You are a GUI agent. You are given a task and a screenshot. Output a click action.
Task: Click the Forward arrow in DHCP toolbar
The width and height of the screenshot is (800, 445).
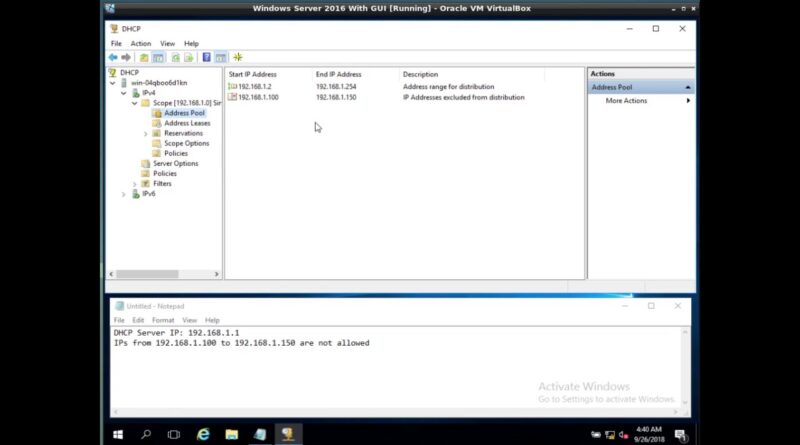pyautogui.click(x=126, y=58)
